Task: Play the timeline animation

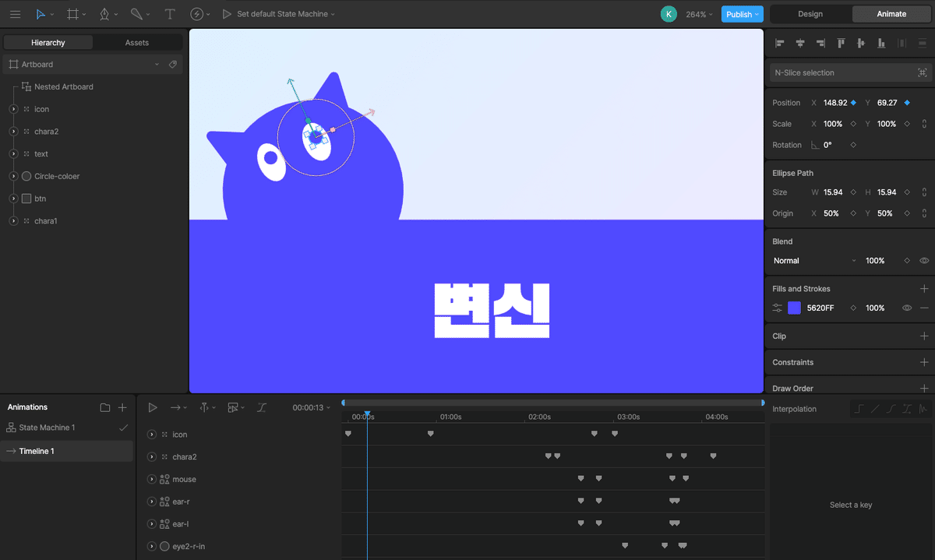Action: pos(153,407)
